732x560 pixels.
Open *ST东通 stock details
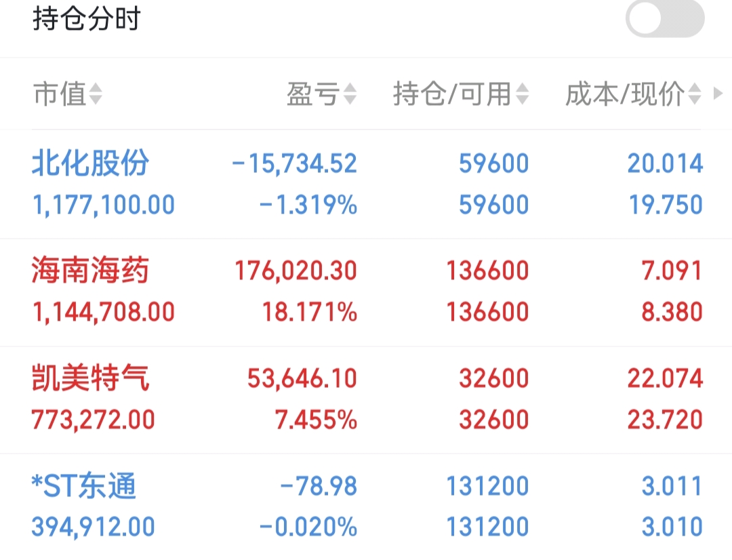click(83, 485)
